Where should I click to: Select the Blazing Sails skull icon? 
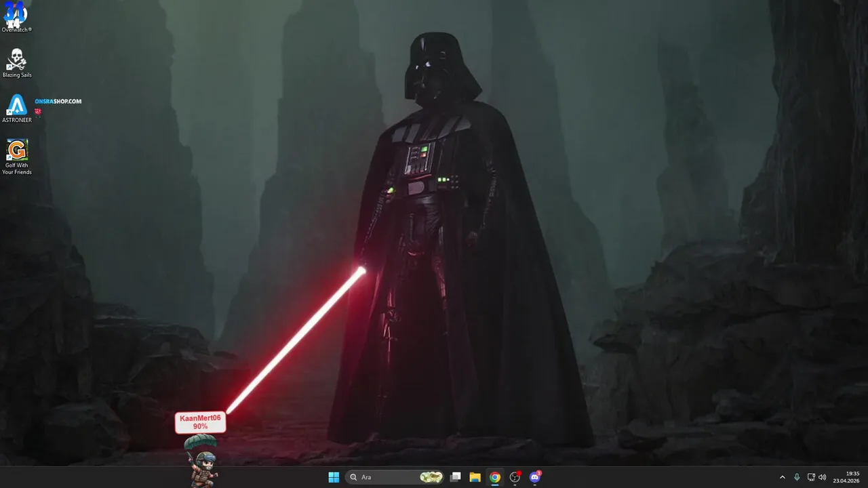pyautogui.click(x=16, y=60)
